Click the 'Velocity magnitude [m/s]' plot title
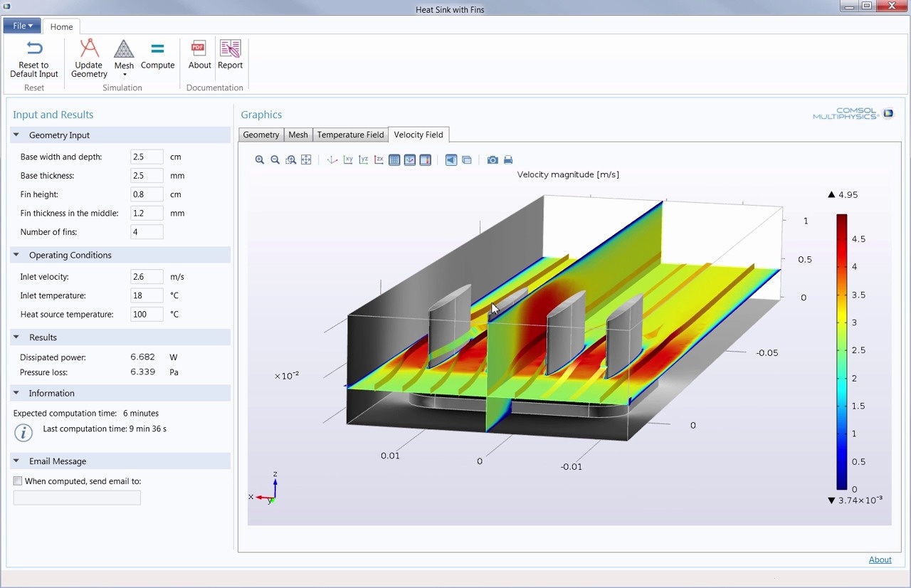The height and width of the screenshot is (588, 911). point(568,174)
